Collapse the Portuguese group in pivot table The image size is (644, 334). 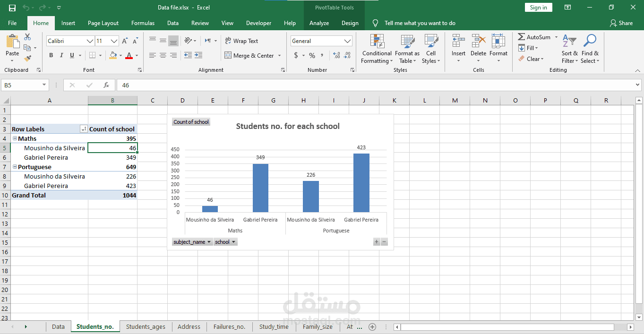(x=15, y=167)
